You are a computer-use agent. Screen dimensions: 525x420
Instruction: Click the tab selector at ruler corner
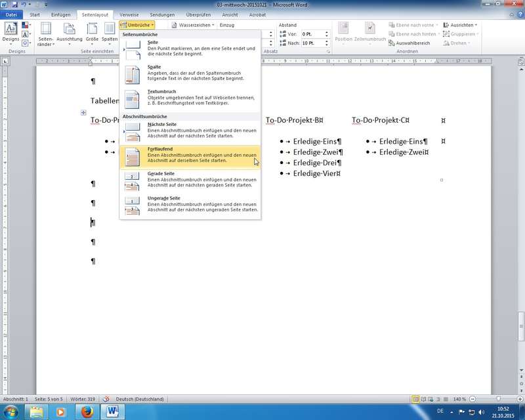coord(5,61)
